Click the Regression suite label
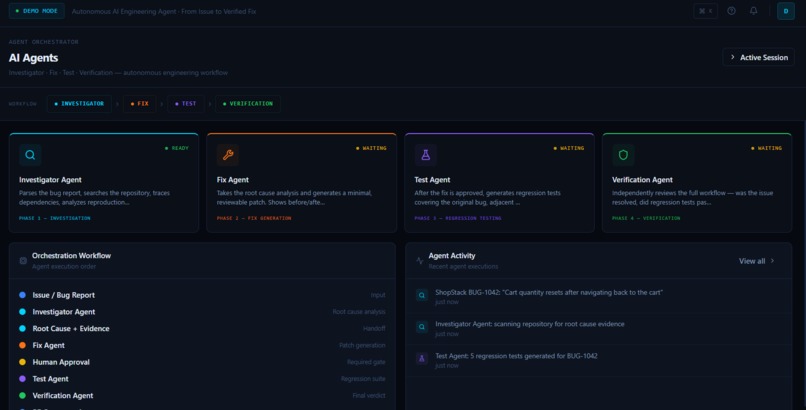 pos(363,379)
